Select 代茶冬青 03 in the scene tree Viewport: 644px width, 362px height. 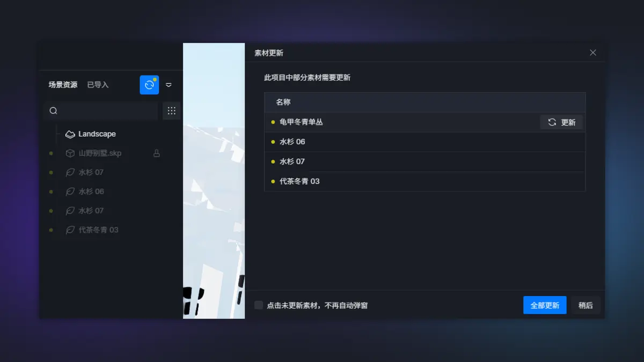coord(99,230)
